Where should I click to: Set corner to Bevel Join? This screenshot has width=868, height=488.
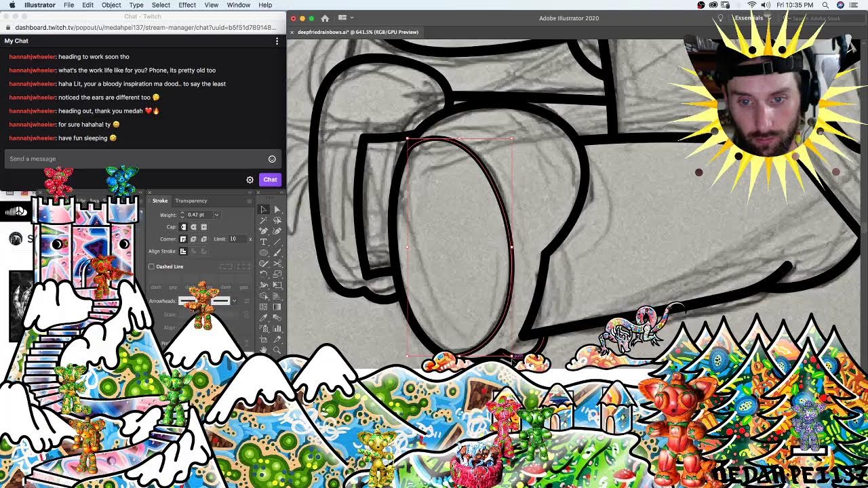click(204, 239)
